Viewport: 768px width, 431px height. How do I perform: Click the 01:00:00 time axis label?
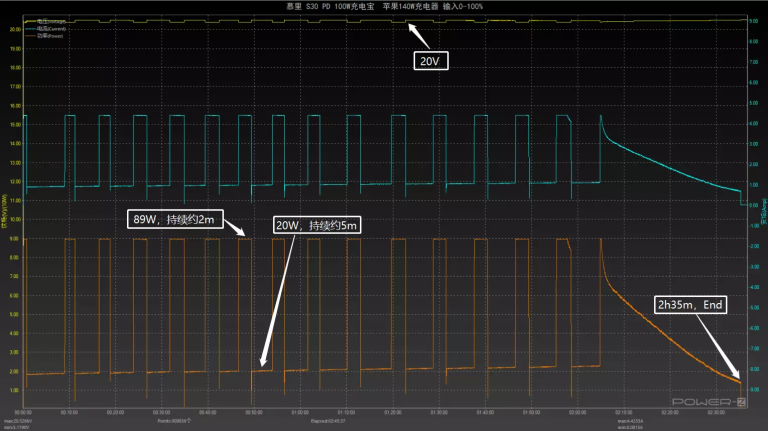click(300, 412)
